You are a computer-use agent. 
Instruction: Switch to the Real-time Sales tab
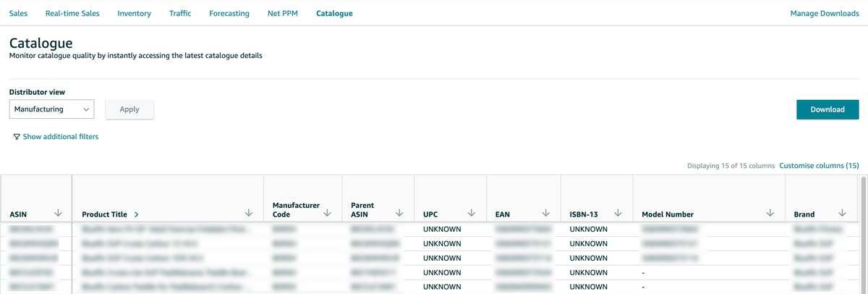click(x=72, y=13)
